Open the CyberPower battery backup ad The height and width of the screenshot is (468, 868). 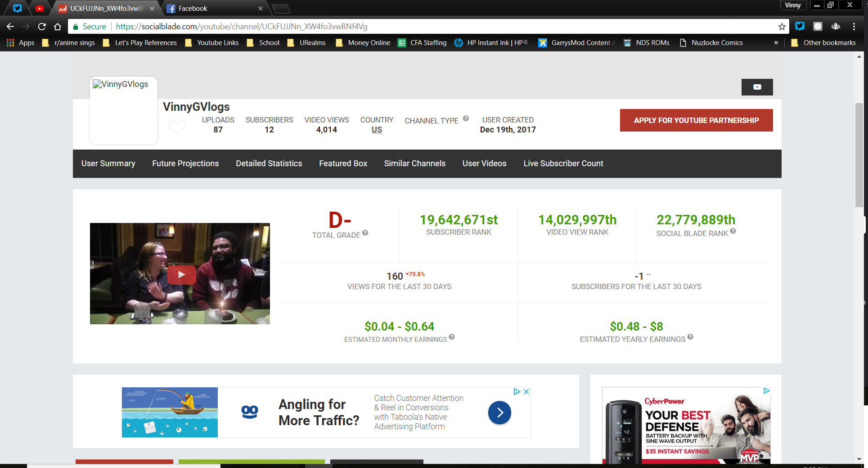686,426
